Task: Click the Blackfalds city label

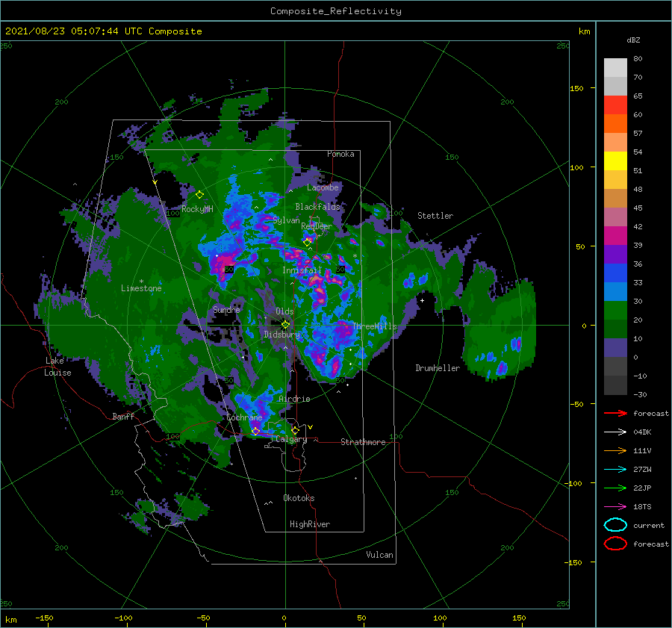Action: (x=317, y=207)
